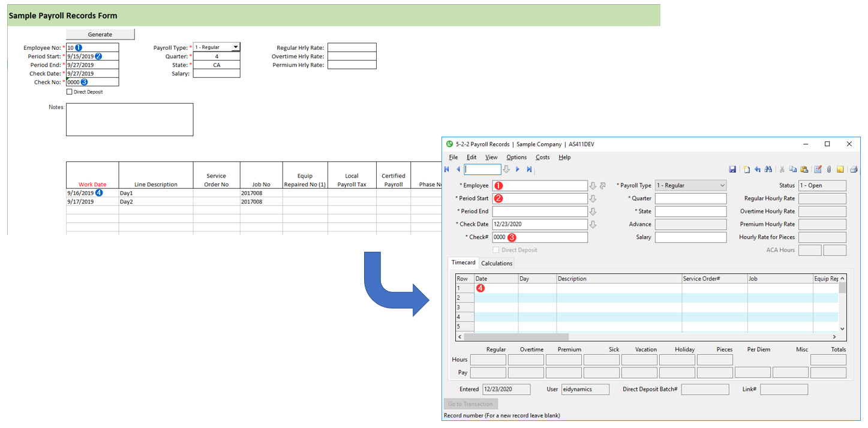Click the paperclip attachment icon
This screenshot has width=868, height=428.
[829, 170]
